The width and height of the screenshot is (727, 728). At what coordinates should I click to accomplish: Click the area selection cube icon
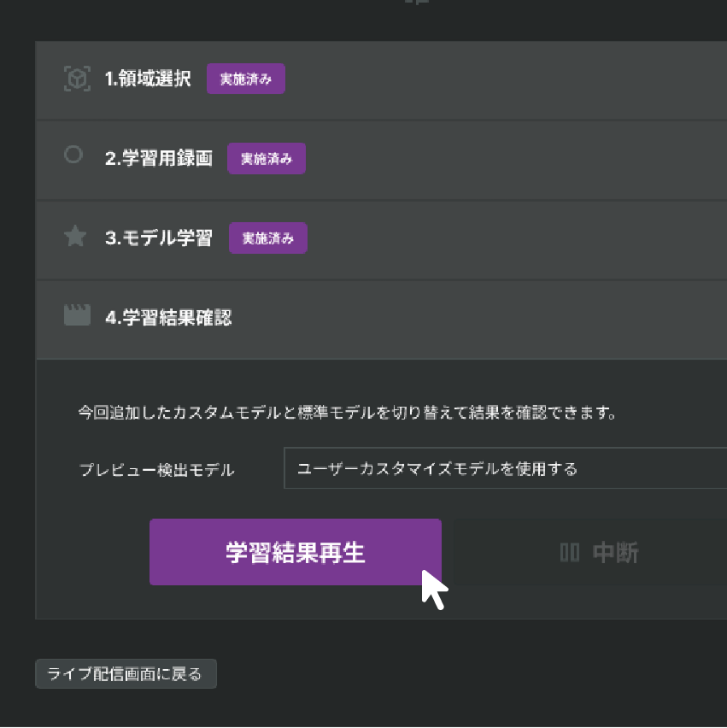[77, 79]
